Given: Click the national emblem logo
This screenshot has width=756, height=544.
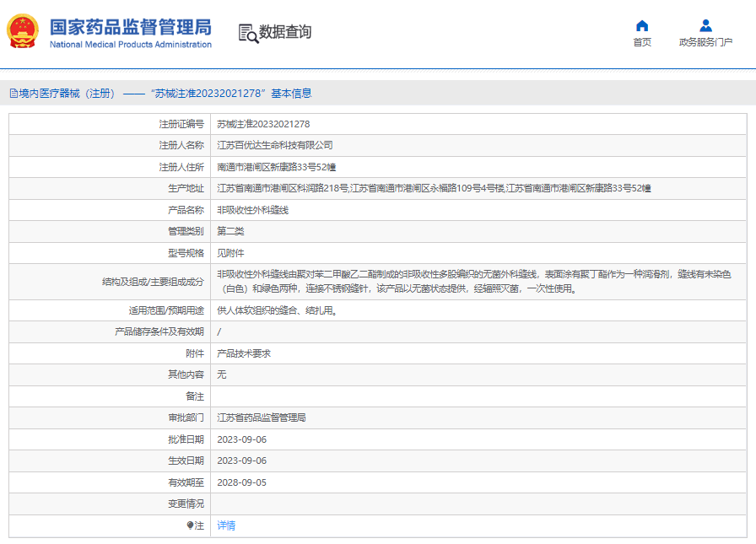Looking at the screenshot, I should click(x=23, y=31).
